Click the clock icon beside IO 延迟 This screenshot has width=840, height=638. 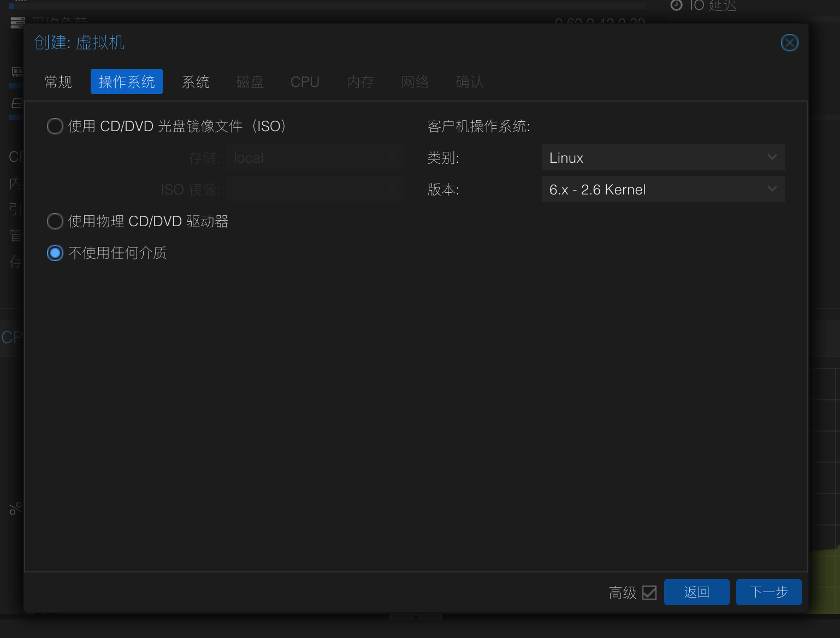click(x=676, y=5)
